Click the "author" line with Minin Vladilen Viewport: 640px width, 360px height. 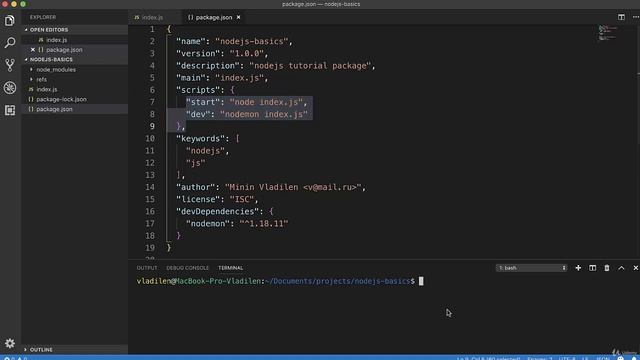(271, 187)
